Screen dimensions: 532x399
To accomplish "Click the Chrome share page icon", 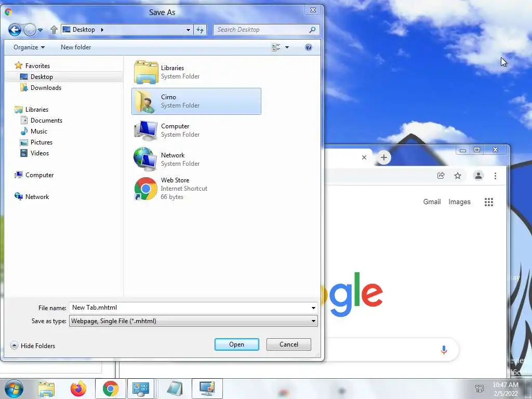I will [x=441, y=176].
